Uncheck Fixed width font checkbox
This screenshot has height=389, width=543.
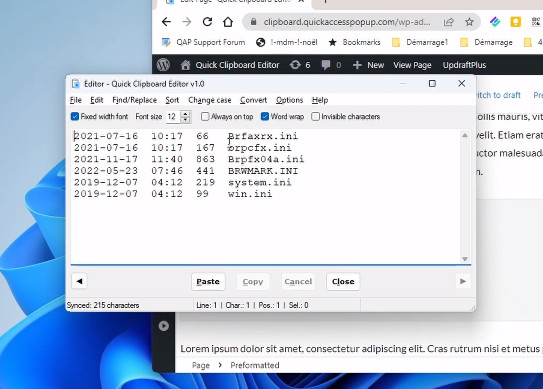pyautogui.click(x=75, y=116)
